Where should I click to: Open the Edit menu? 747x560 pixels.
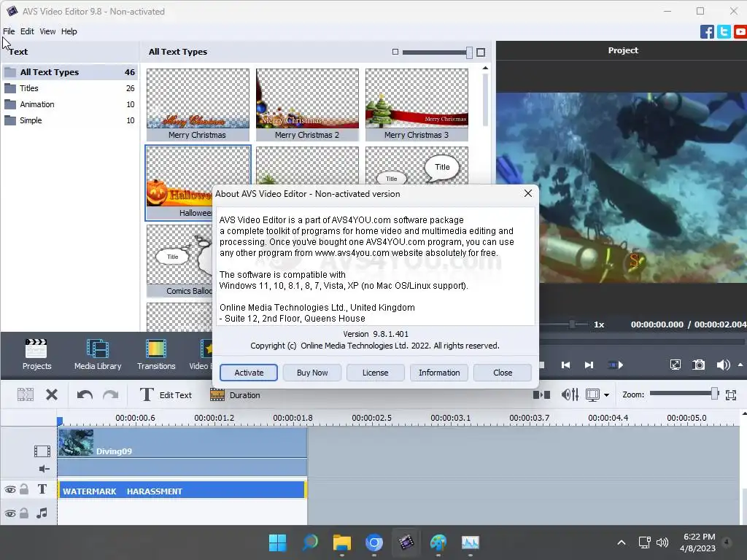click(27, 31)
